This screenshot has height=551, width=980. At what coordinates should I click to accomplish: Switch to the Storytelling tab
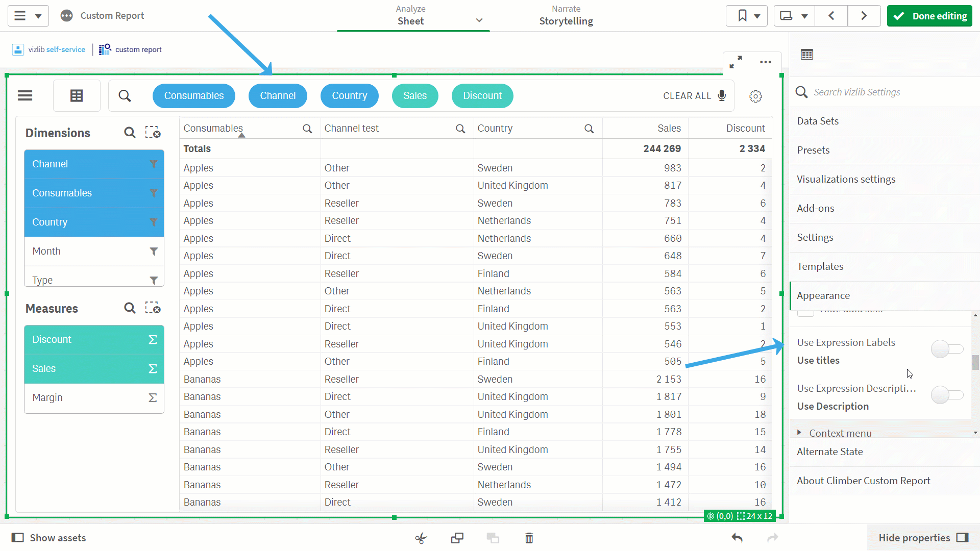[566, 16]
